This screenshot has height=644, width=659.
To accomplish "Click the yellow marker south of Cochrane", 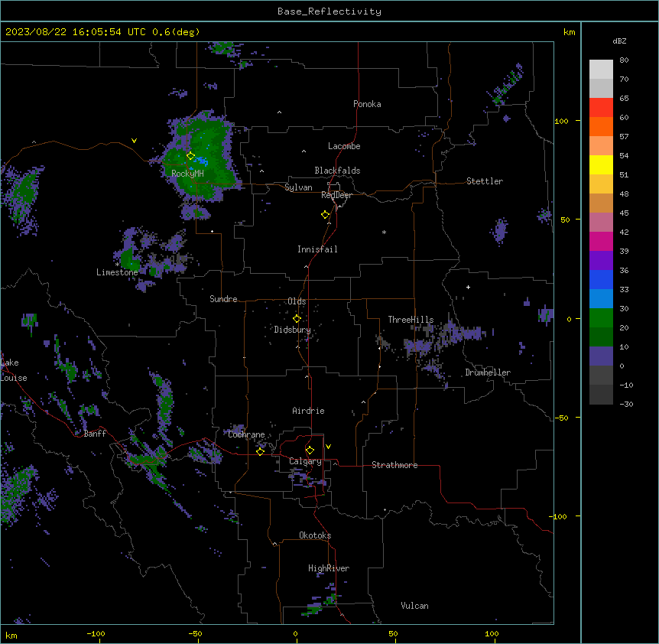I will point(260,451).
